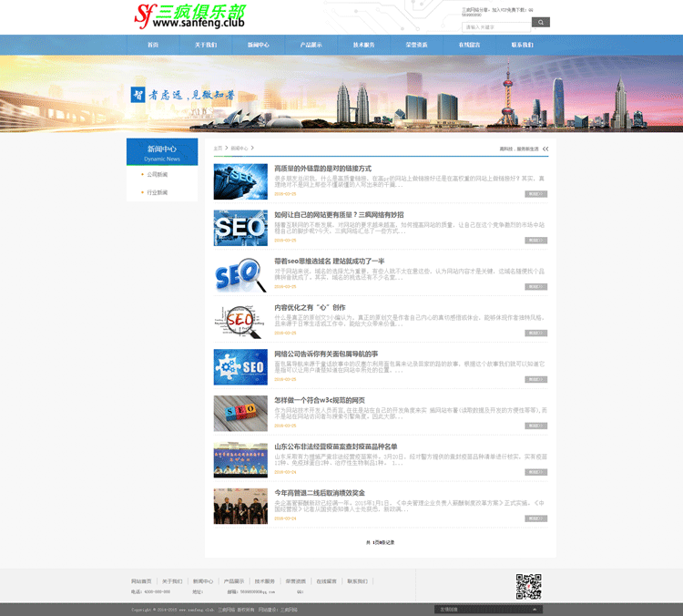Focus the keyword search input field
Screen dimensions: 683x616
pyautogui.click(x=496, y=27)
